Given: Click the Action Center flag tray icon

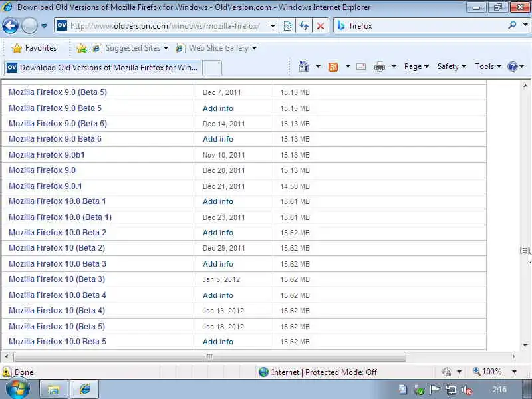Looking at the screenshot, I should coord(435,390).
